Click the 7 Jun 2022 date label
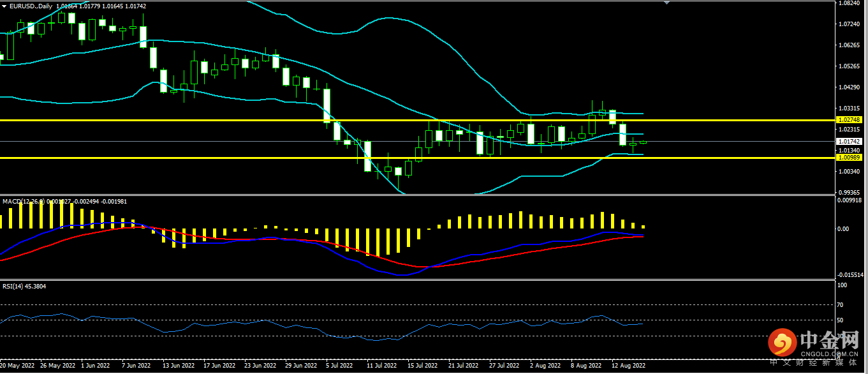 tap(136, 366)
